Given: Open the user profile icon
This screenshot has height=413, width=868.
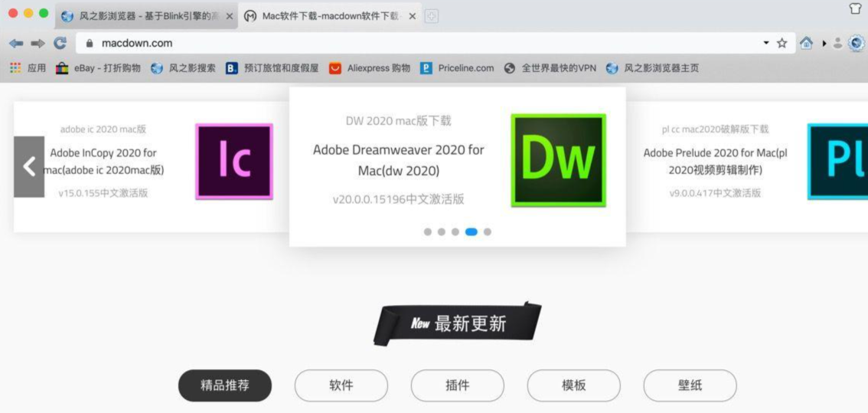Looking at the screenshot, I should click(837, 43).
